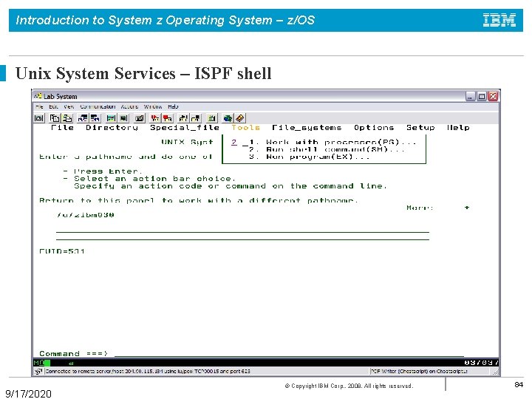This screenshot has width=532, height=399.
Task: Open the ISPF Directory action bar choice
Action: coord(112,128)
